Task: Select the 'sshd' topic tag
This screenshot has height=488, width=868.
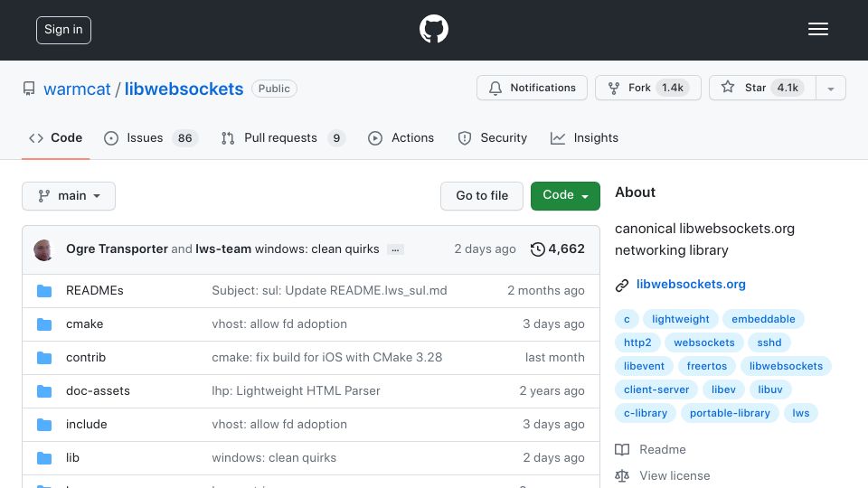Action: pos(769,343)
